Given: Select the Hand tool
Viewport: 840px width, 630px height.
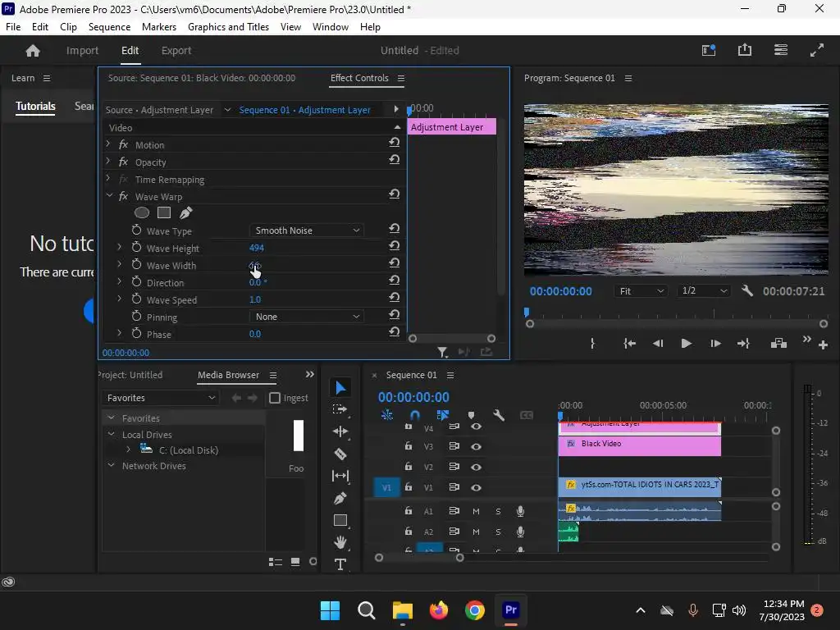Looking at the screenshot, I should click(x=340, y=542).
